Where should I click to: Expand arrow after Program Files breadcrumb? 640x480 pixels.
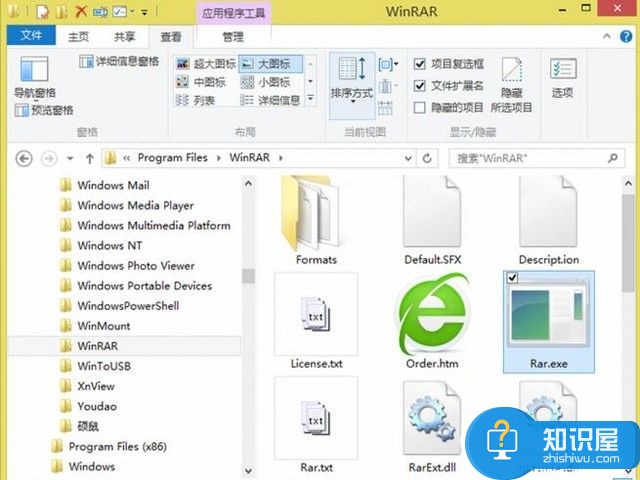click(x=219, y=158)
